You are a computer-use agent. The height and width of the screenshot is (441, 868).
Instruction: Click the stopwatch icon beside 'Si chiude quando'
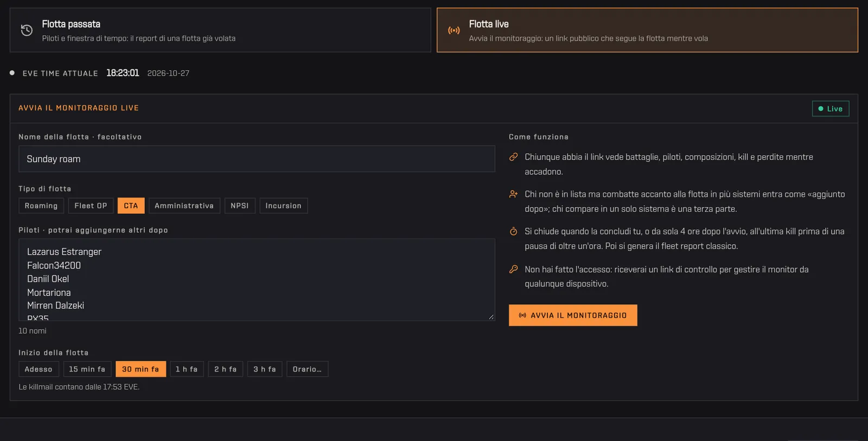pos(513,232)
